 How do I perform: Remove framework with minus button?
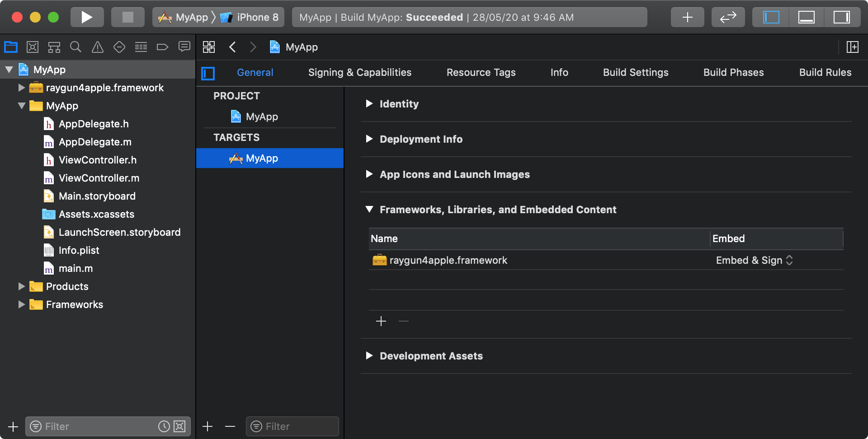(404, 321)
